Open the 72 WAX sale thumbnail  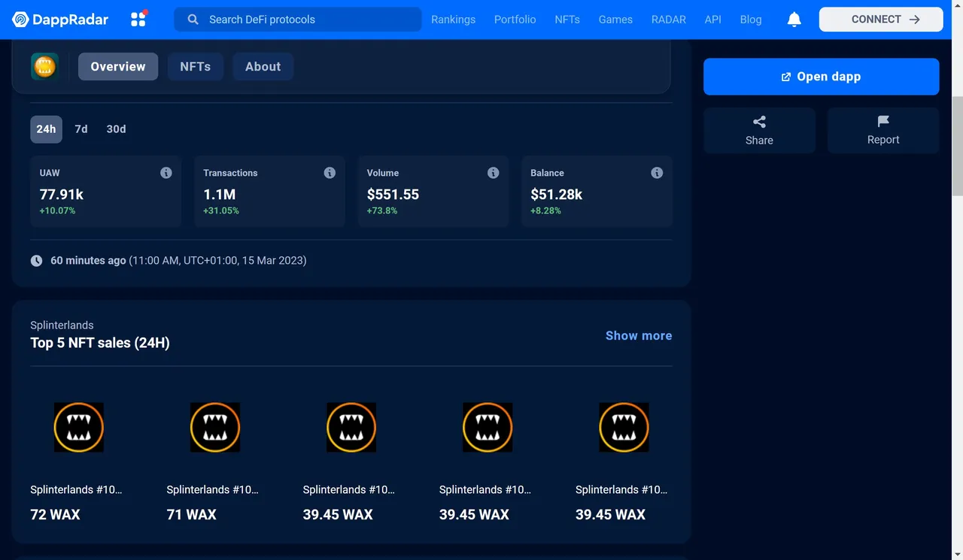pos(79,427)
